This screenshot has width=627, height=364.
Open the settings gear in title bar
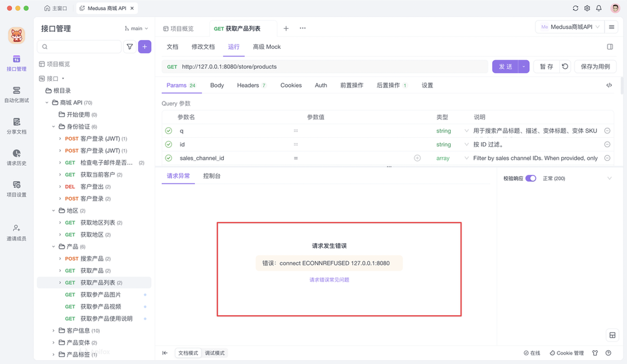click(x=587, y=8)
